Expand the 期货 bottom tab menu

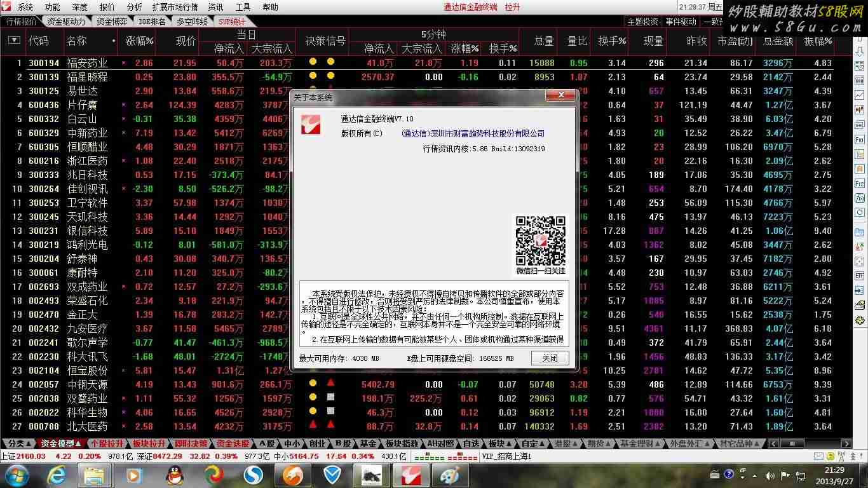[x=599, y=444]
